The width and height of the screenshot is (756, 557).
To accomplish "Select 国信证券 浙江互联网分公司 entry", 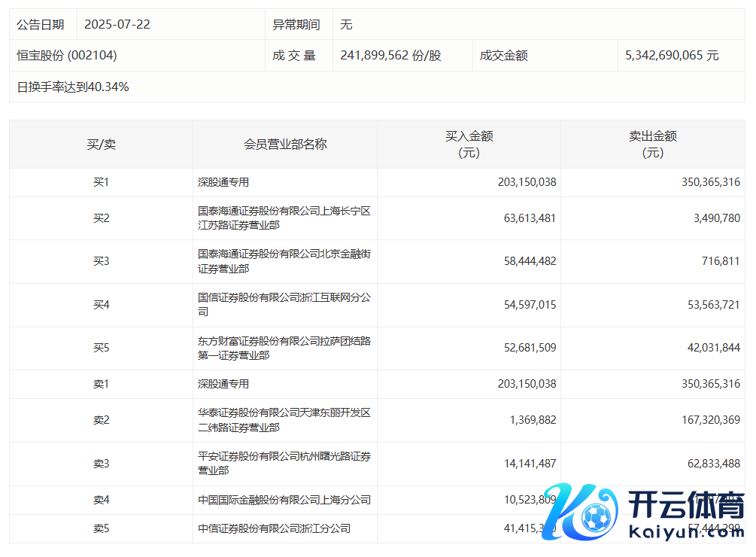I will coord(284,305).
